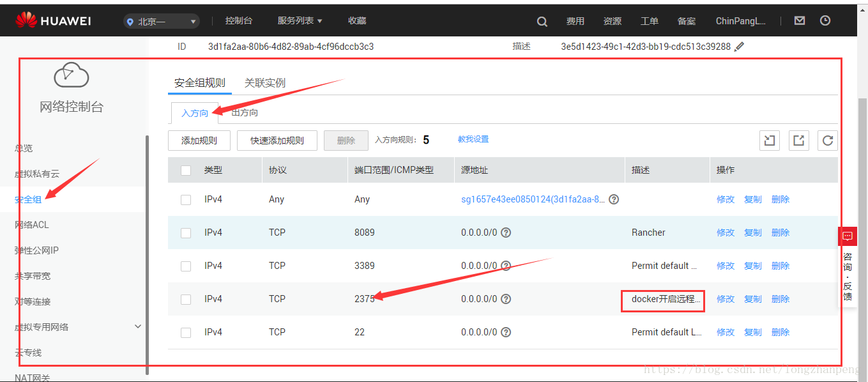Click 复制 for the Any rule
Viewport: 868px width, 382px height.
pos(753,199)
